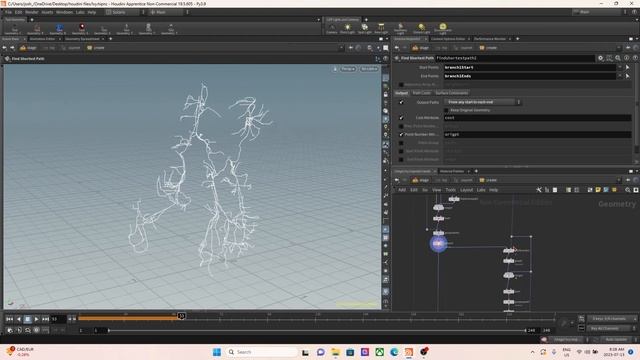Open File Explorer from taskbar

[336, 352]
